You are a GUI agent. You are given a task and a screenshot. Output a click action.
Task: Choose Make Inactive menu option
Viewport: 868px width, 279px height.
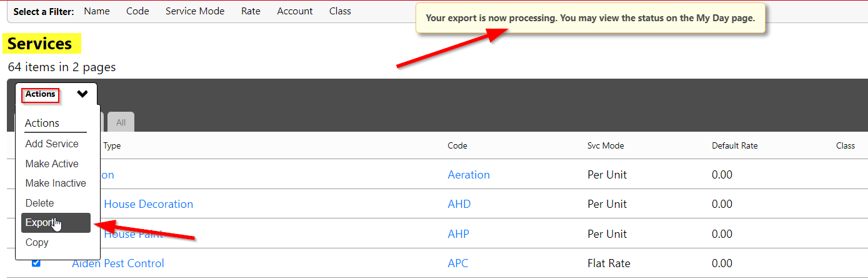click(x=56, y=183)
